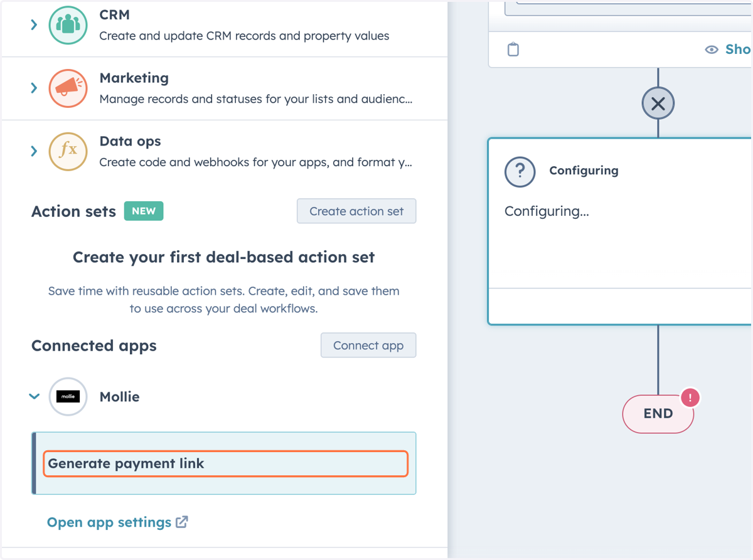Click the question mark Configuring icon
The height and width of the screenshot is (560, 753).
click(520, 171)
